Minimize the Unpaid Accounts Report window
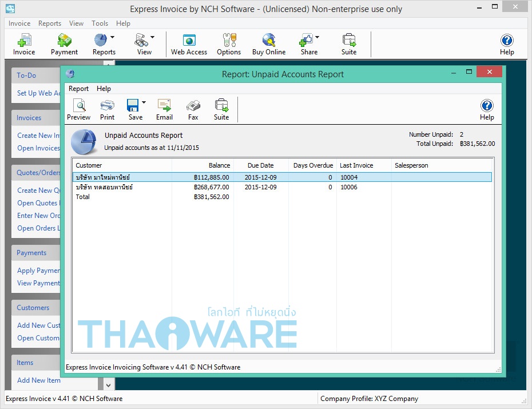Image resolution: width=532 pixels, height=409 pixels. click(x=454, y=73)
